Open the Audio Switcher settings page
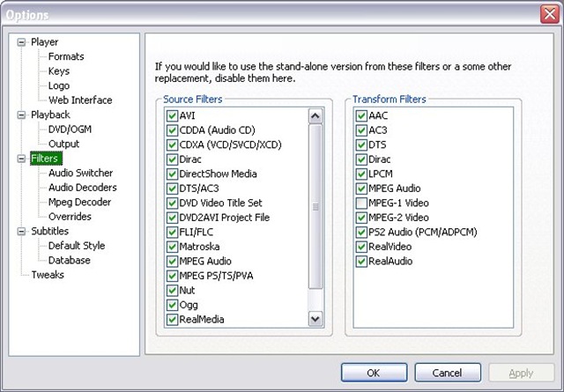The image size is (564, 392). pyautogui.click(x=80, y=173)
